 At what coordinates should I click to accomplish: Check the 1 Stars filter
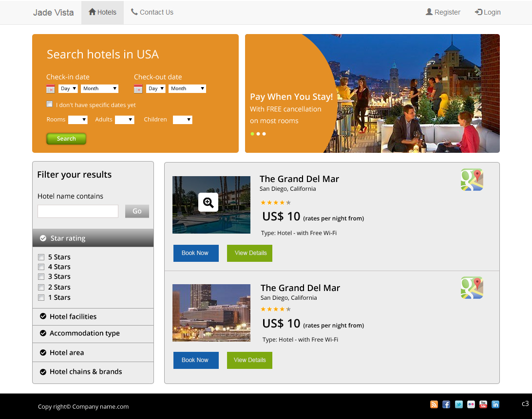click(41, 298)
